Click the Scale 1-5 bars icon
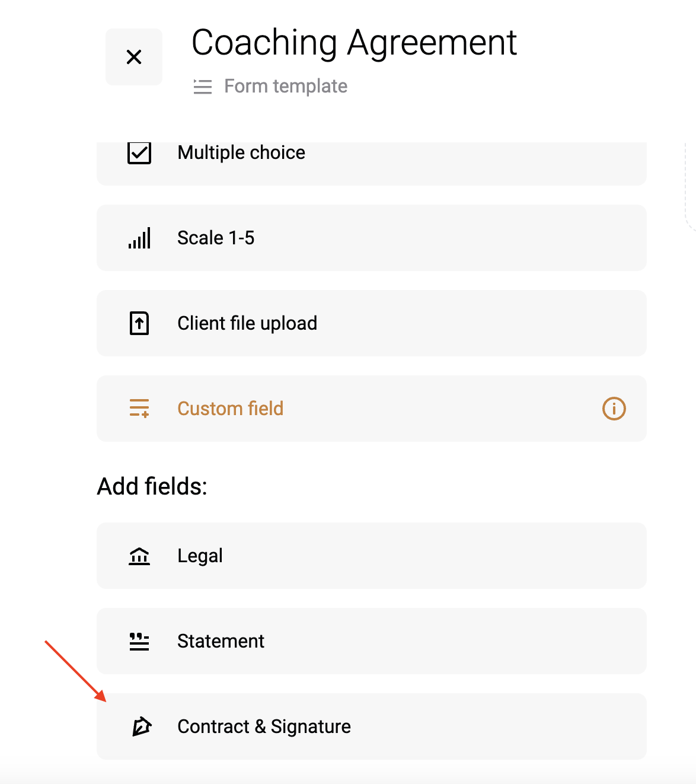Viewport: 696px width, 784px height. (x=139, y=238)
